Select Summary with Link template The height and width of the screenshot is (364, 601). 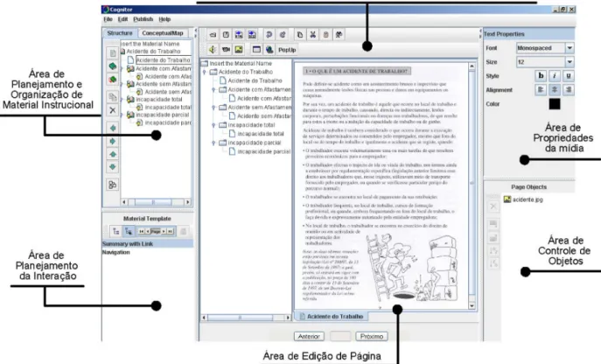click(x=147, y=244)
